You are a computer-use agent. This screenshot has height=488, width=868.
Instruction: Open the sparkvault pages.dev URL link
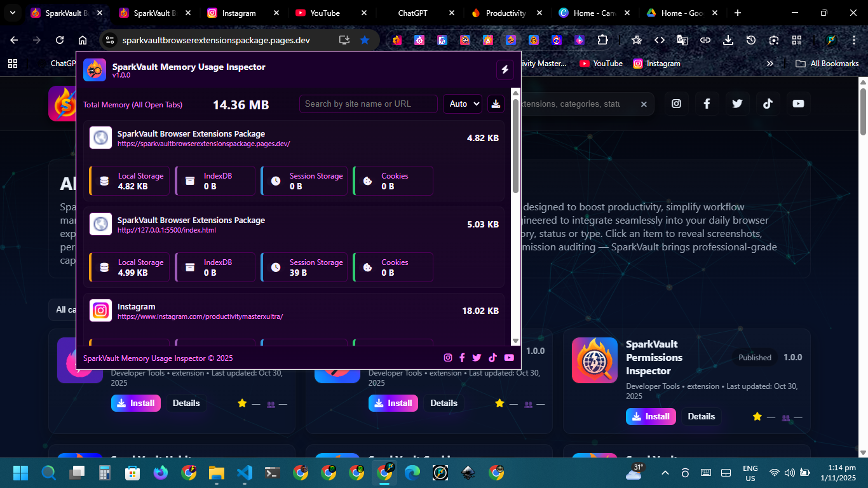tap(203, 144)
